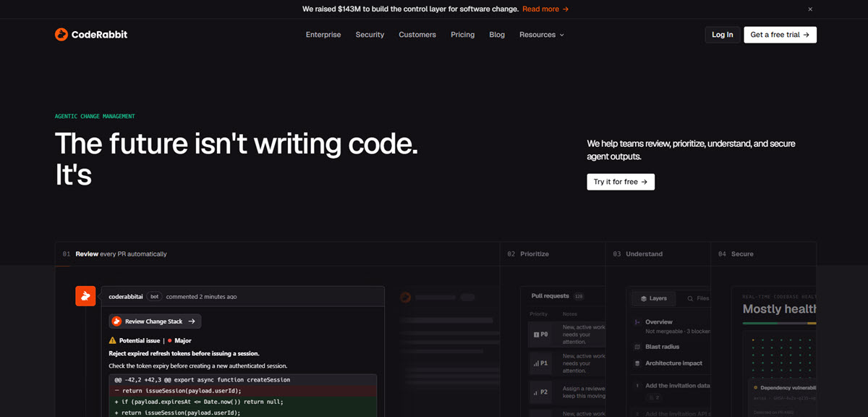Screen dimensions: 868x417
Task: Go to the Security page
Action: [x=370, y=35]
